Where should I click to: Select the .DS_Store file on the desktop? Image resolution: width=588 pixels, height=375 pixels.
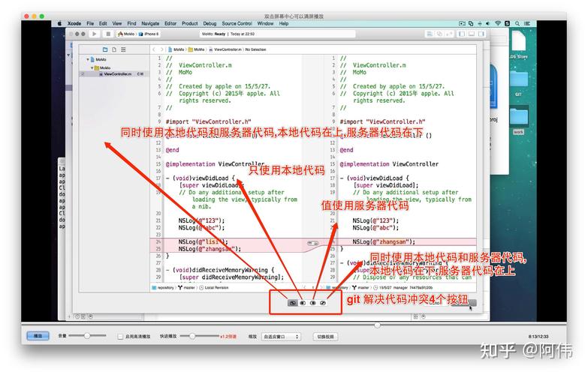(519, 46)
